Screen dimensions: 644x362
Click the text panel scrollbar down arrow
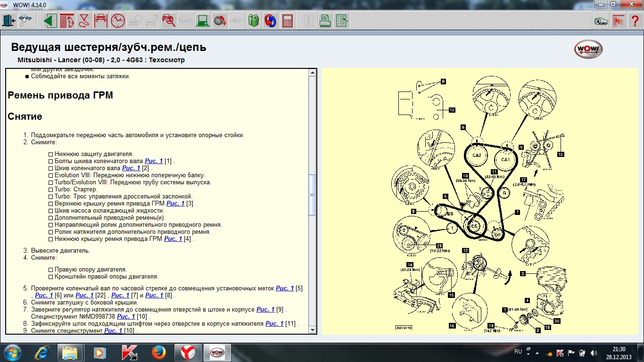pos(312,330)
